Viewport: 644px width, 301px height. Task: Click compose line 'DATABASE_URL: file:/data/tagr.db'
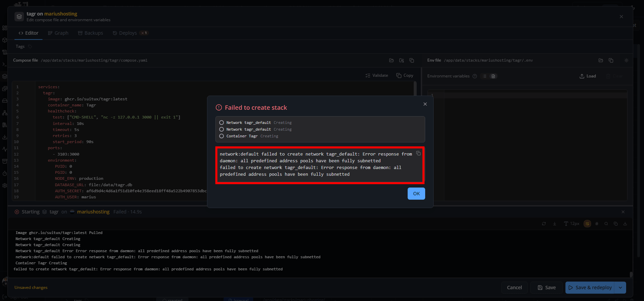pos(93,185)
